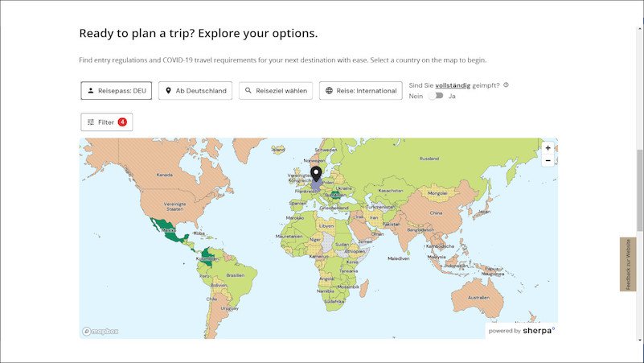This screenshot has width=644, height=363.
Task: Open the Reise: International type selector
Action: (x=360, y=91)
